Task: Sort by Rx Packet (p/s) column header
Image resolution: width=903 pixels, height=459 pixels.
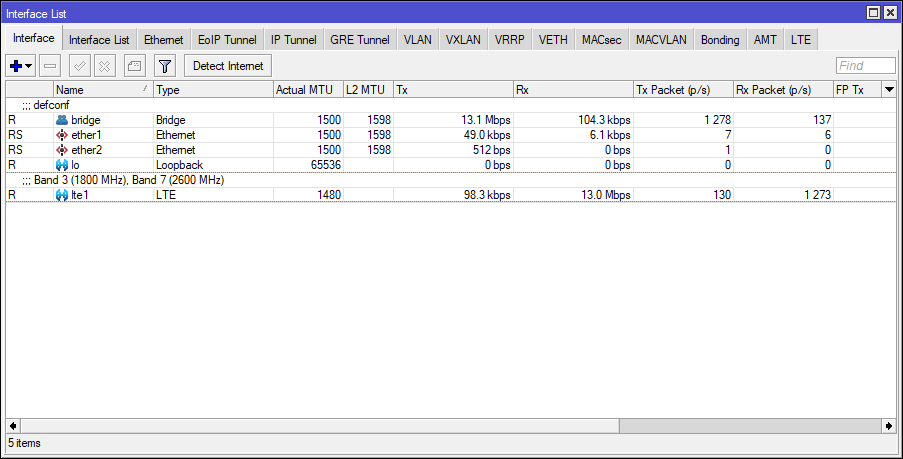Action: (x=783, y=90)
